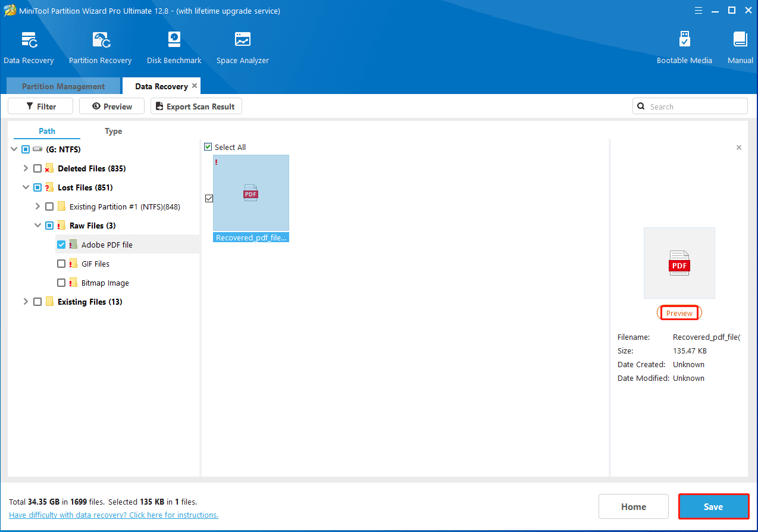Open the Filter options

pyautogui.click(x=40, y=107)
